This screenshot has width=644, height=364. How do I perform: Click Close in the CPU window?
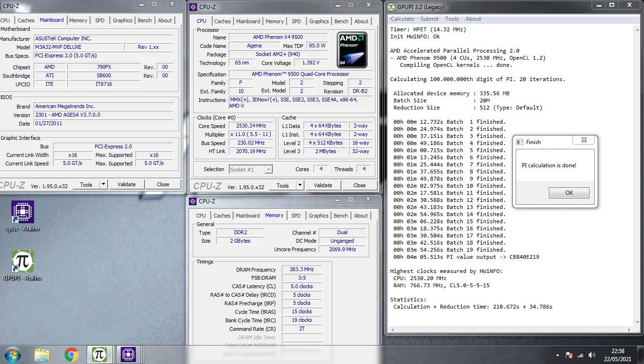359,185
